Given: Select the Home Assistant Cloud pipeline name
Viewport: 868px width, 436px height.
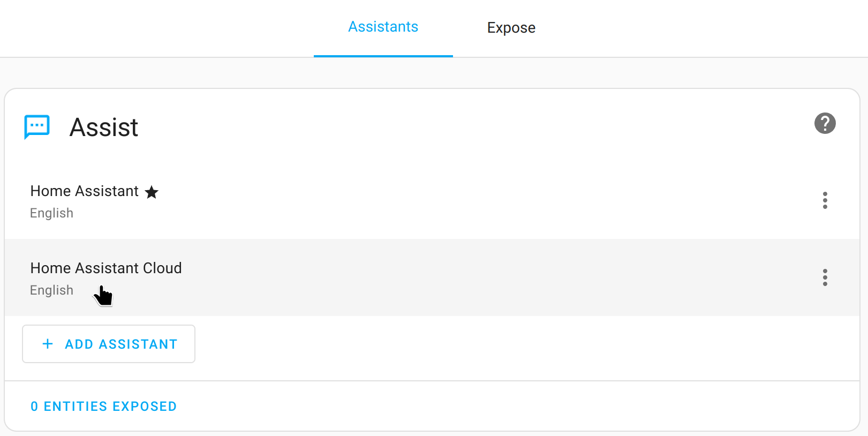Looking at the screenshot, I should [105, 268].
